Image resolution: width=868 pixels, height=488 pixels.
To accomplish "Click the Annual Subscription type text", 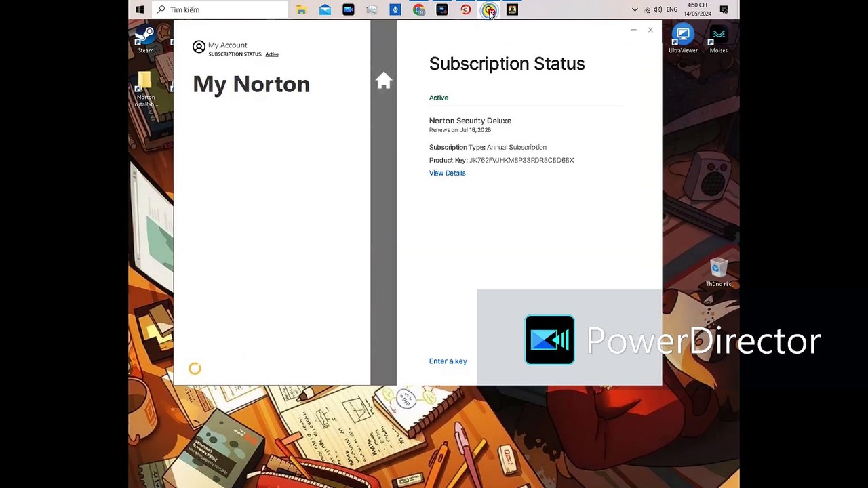I will (517, 147).
